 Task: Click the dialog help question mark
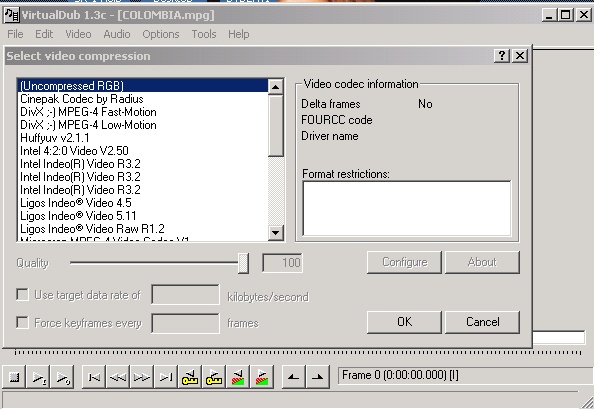502,56
